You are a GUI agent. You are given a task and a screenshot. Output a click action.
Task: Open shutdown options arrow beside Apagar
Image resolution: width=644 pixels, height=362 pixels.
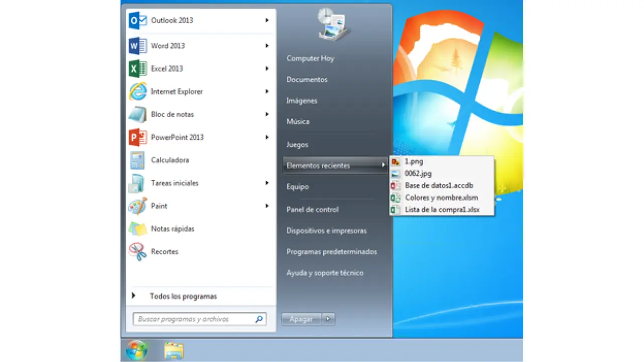pos(328,319)
